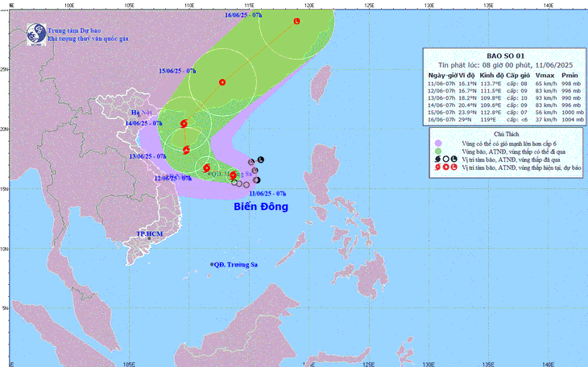
Task: Click the '100E' longitude axis label
Action: pos(68,6)
